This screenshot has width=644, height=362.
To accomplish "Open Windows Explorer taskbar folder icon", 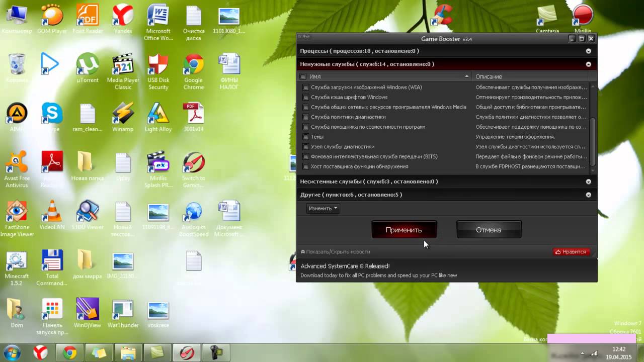I will 128,352.
